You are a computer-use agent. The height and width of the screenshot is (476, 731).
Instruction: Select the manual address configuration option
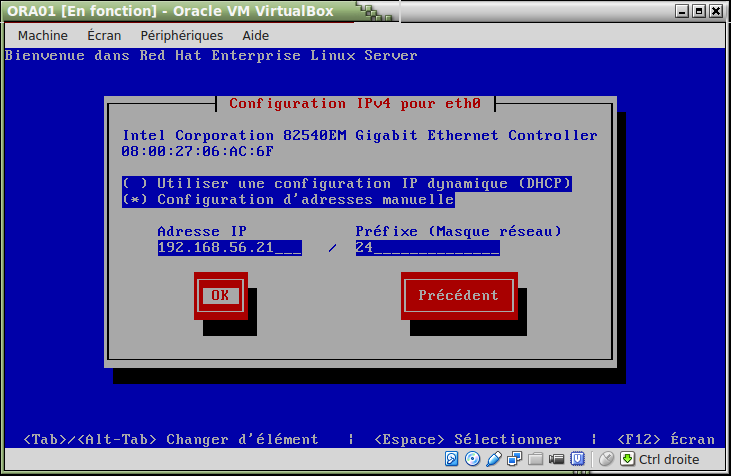click(288, 200)
